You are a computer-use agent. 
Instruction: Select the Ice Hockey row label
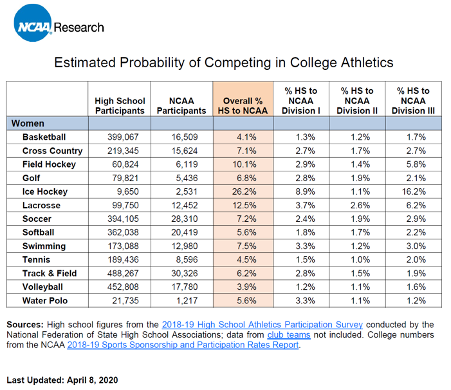(45, 192)
